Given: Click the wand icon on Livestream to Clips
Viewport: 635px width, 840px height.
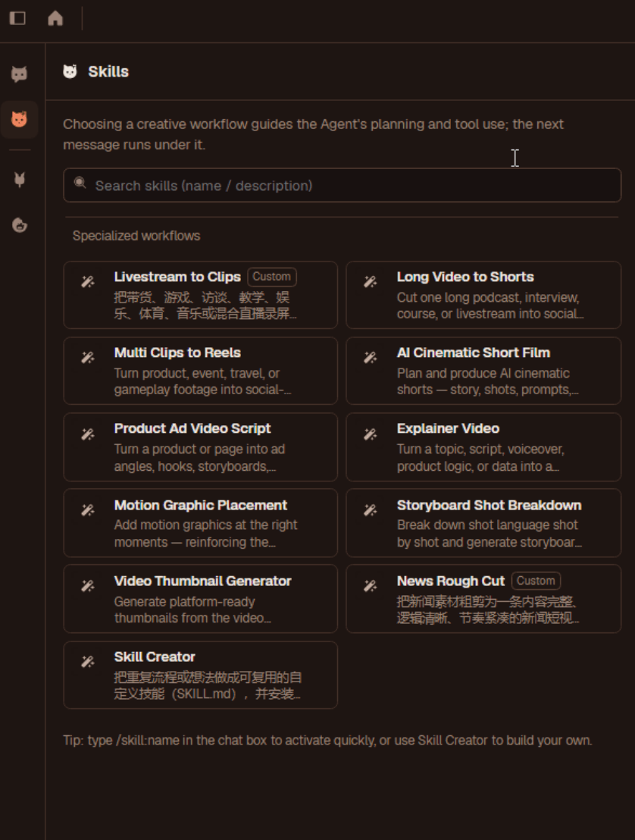Looking at the screenshot, I should click(88, 281).
